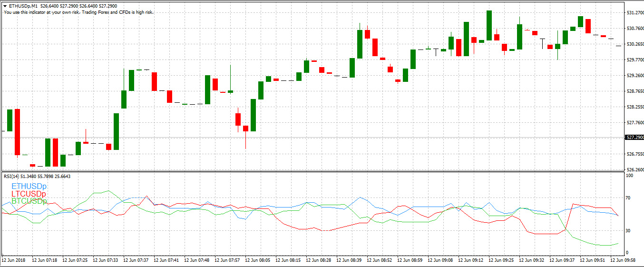Image resolution: width=644 pixels, height=267 pixels.
Task: Click the 12 Jun 08:39 time label
Action: pos(350,260)
